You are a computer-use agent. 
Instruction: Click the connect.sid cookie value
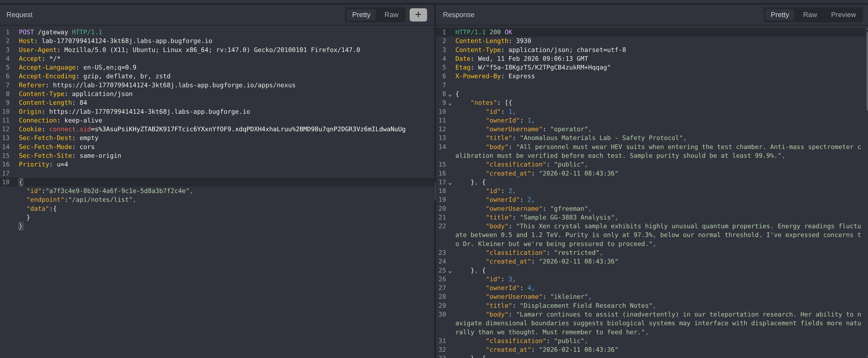pyautogui.click(x=250, y=129)
